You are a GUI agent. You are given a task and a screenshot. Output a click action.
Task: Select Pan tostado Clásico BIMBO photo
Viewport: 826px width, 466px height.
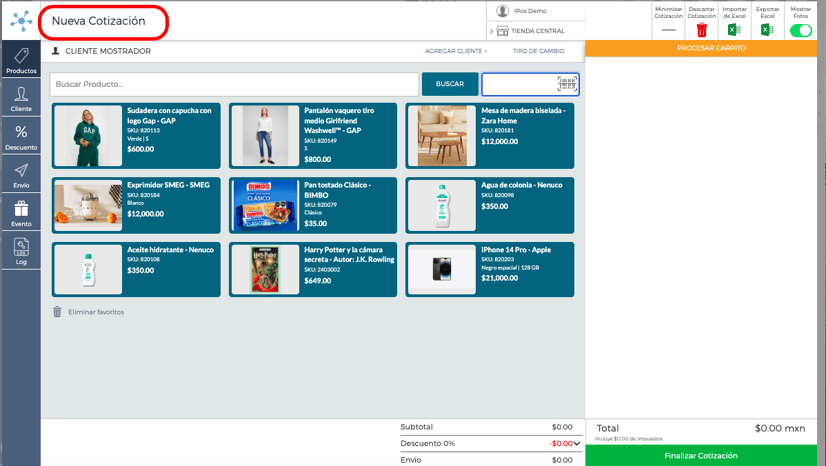pos(265,205)
